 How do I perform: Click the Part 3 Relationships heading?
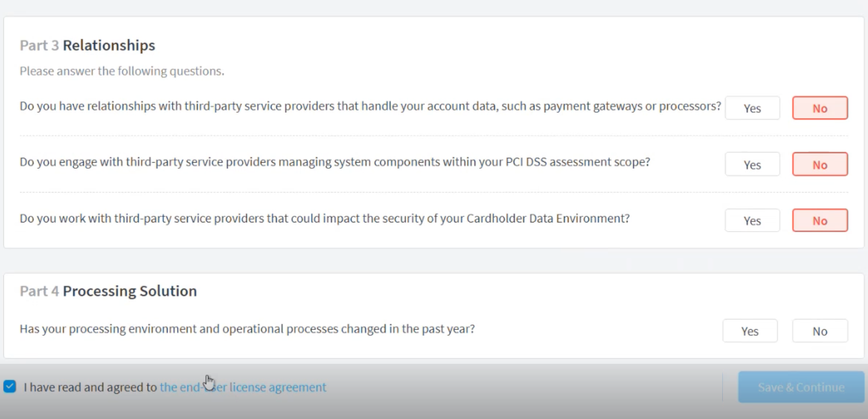point(87,45)
